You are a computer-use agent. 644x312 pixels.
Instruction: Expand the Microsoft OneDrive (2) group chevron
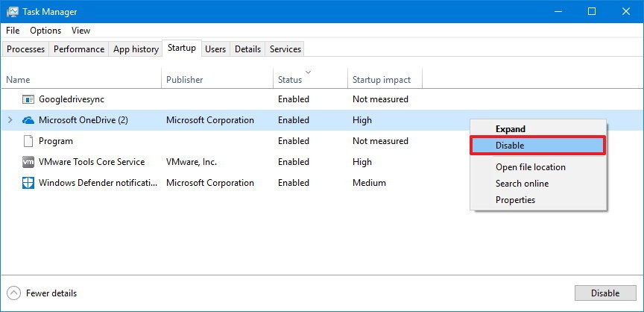[x=10, y=120]
